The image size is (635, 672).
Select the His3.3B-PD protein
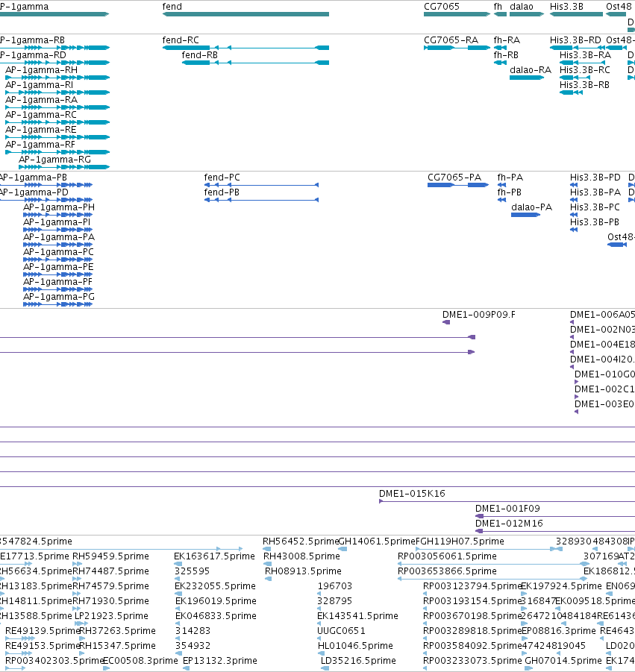pos(574,185)
